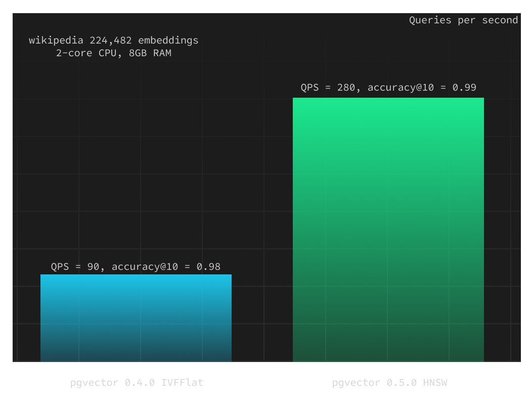Click the "IVFFlat" word in axis label
This screenshot has width=532, height=403.
click(182, 383)
